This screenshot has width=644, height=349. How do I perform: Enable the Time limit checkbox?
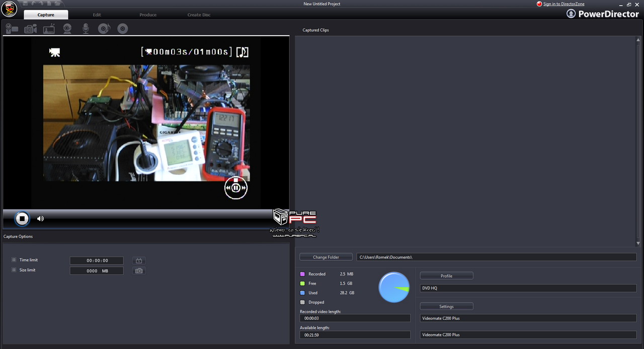coord(14,260)
